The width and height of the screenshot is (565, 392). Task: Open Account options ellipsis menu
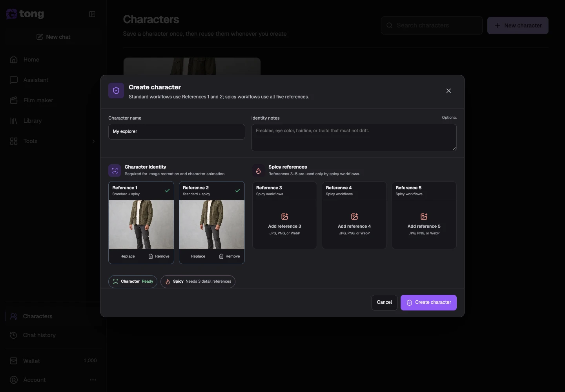[93, 380]
